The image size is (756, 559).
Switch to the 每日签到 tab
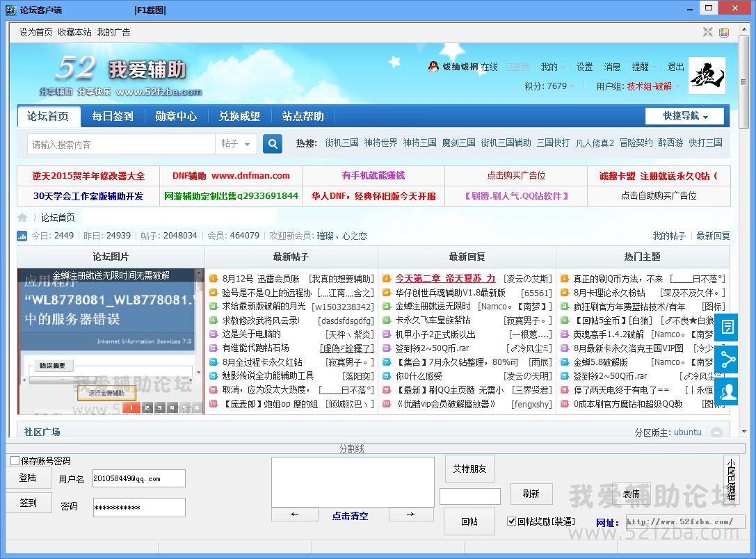coord(113,116)
